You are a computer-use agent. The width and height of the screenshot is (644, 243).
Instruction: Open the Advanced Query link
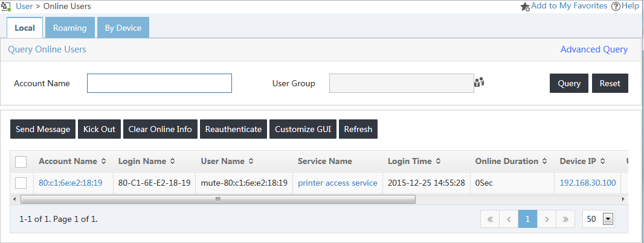(594, 49)
